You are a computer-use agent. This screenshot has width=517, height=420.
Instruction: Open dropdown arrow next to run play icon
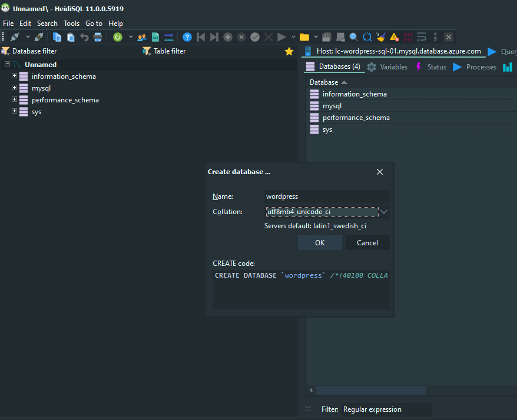point(293,37)
